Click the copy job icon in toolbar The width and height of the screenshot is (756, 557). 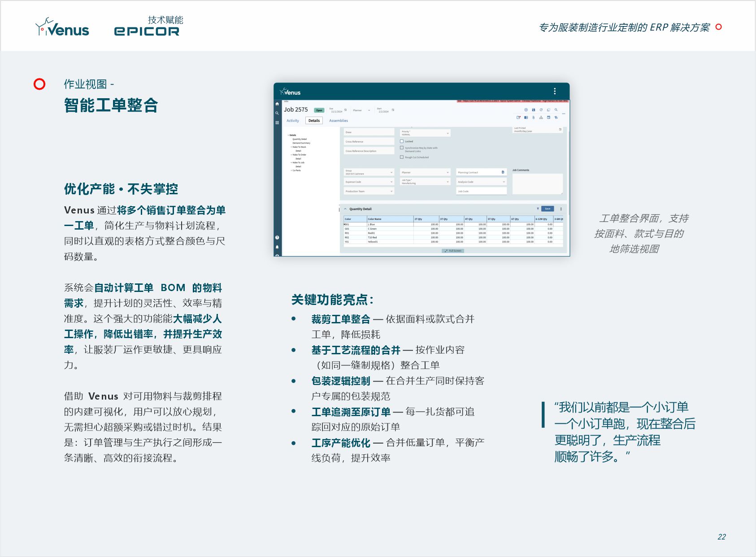[548, 110]
